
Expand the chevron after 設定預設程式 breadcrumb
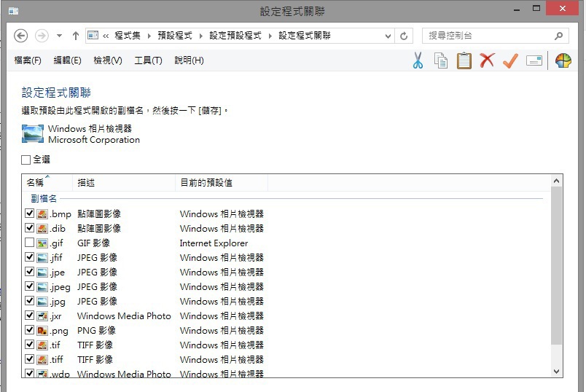tap(270, 36)
